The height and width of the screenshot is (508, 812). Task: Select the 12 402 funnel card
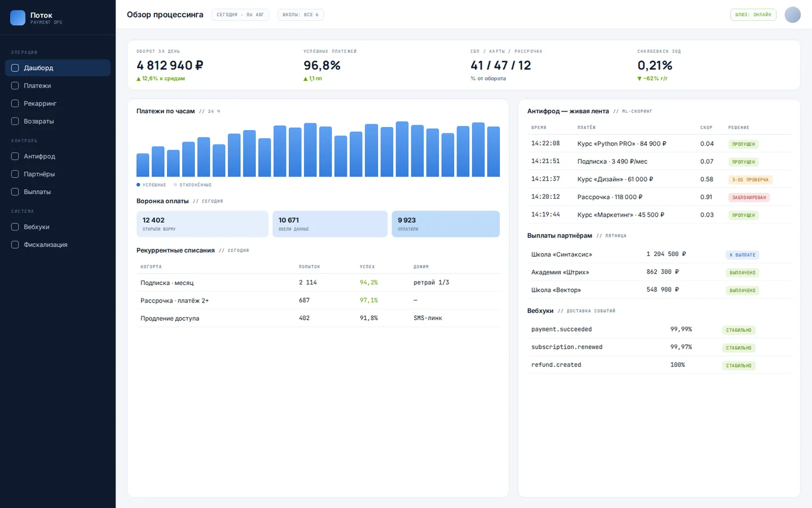tap(202, 224)
